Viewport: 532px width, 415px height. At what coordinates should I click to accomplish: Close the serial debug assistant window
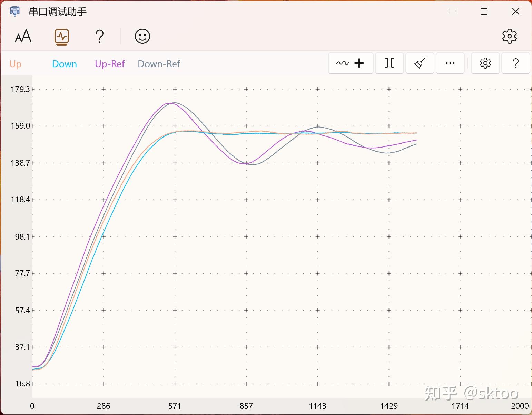[516, 11]
